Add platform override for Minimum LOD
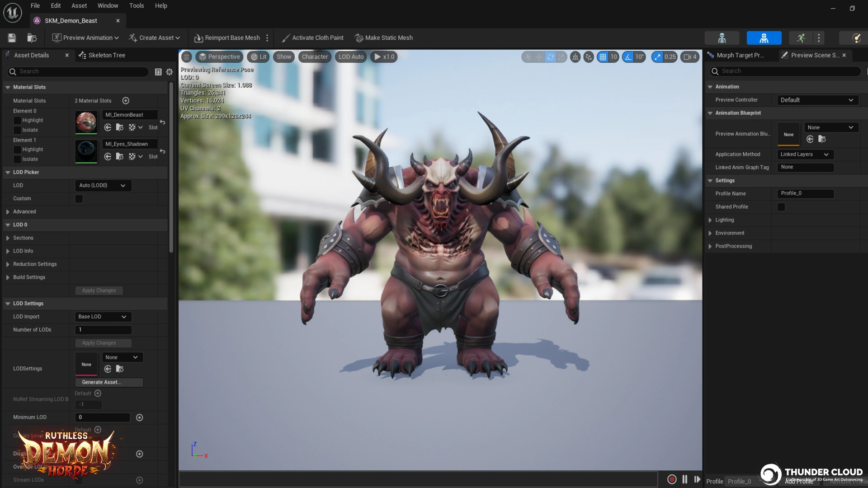The height and width of the screenshot is (488, 868). [x=139, y=418]
